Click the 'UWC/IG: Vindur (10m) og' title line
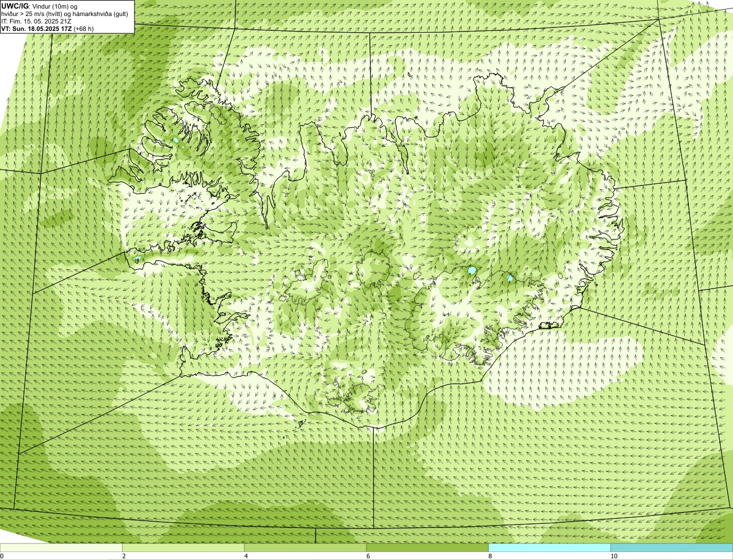The width and height of the screenshot is (733, 560). (x=40, y=6)
